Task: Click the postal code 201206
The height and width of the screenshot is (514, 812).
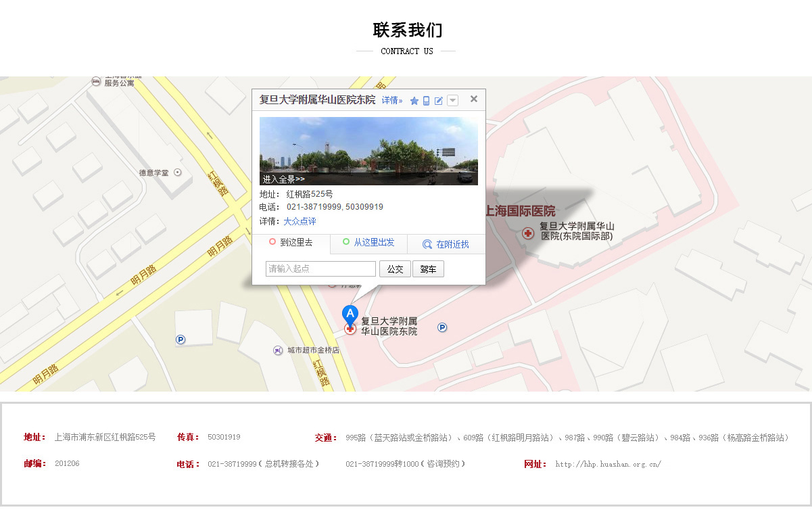Action: tap(67, 464)
